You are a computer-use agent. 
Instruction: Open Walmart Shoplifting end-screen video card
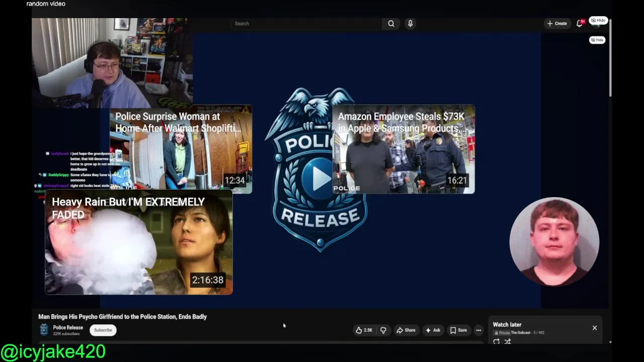tap(181, 149)
